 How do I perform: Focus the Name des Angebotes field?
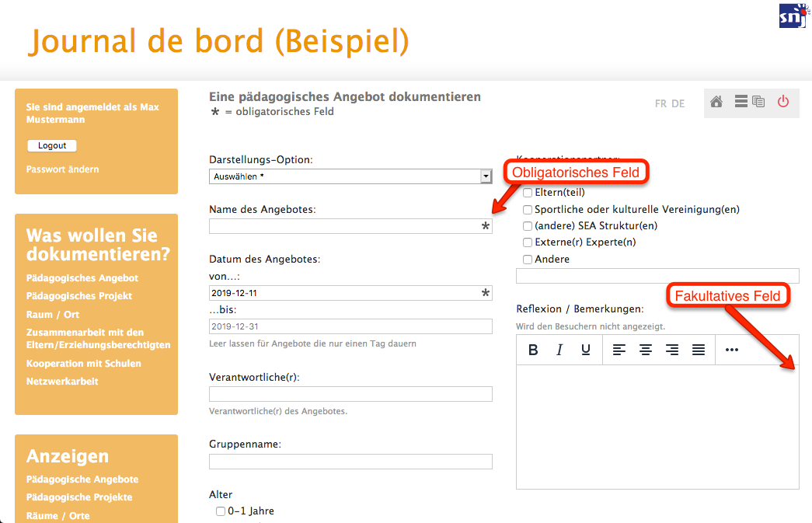coord(350,226)
